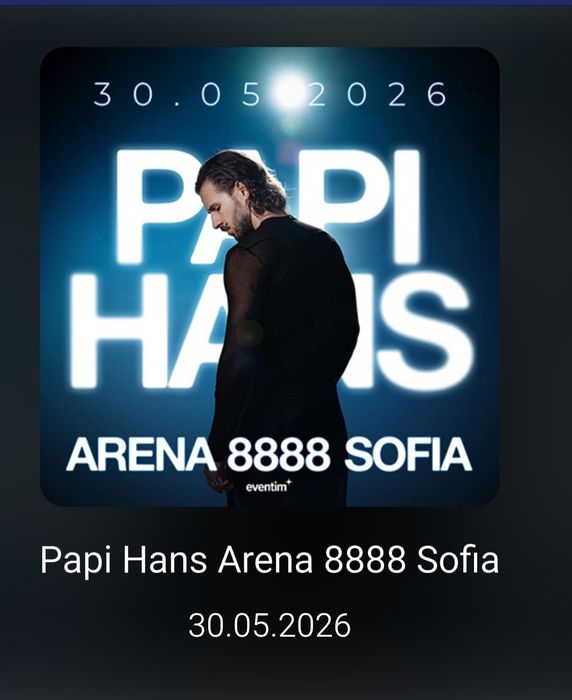Click the plus star beside the eventim logo
This screenshot has width=572, height=700.
pos(289,482)
